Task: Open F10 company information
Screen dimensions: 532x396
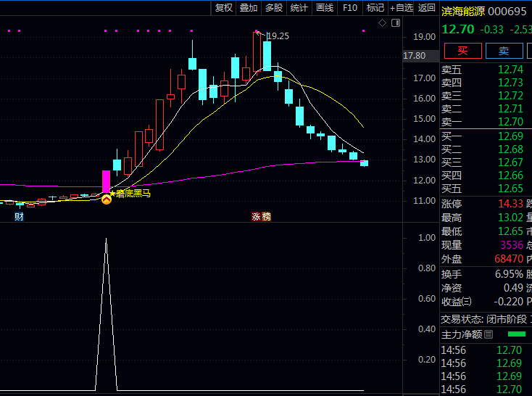Action: click(350, 8)
